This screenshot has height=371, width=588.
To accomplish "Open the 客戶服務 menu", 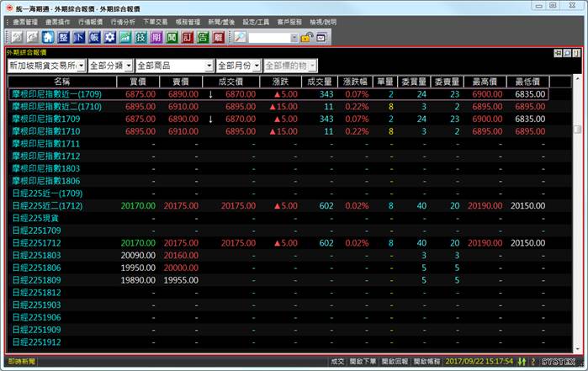I will [289, 22].
